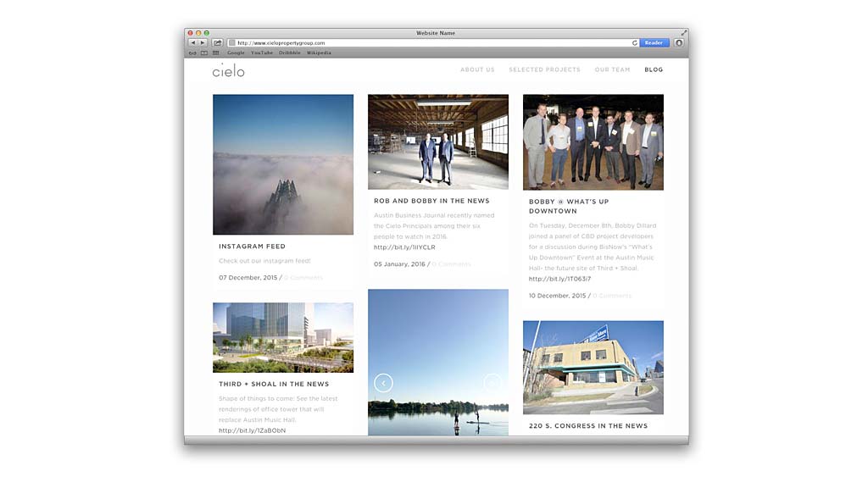Open the Instagram Feed cloud photo thumbnail
868x488 pixels.
(x=283, y=164)
